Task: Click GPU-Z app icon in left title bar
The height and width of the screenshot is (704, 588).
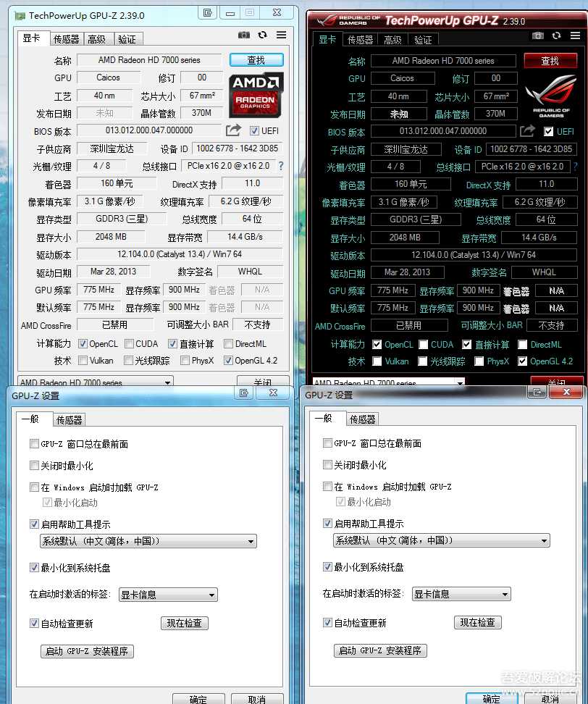Action: 20,16
